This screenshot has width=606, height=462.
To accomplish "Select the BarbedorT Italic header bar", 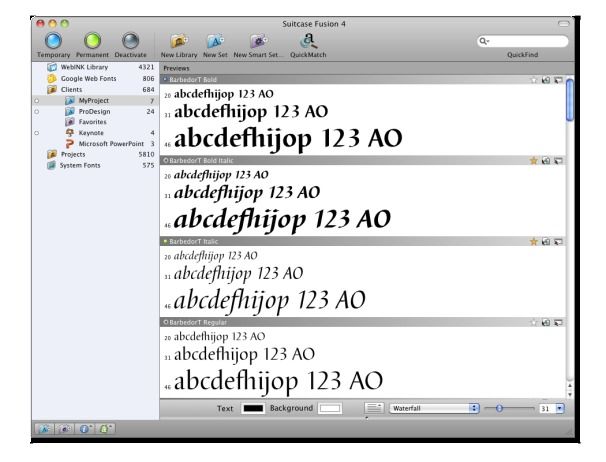I will click(363, 242).
